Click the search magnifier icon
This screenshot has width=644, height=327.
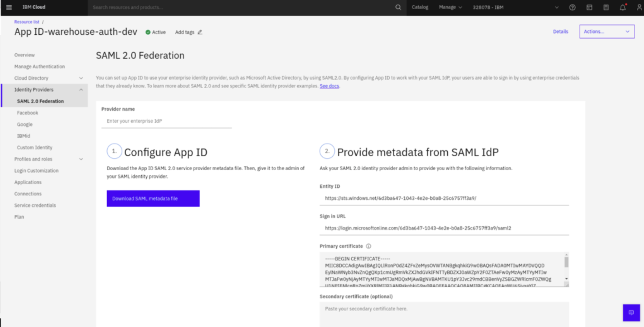tap(398, 7)
